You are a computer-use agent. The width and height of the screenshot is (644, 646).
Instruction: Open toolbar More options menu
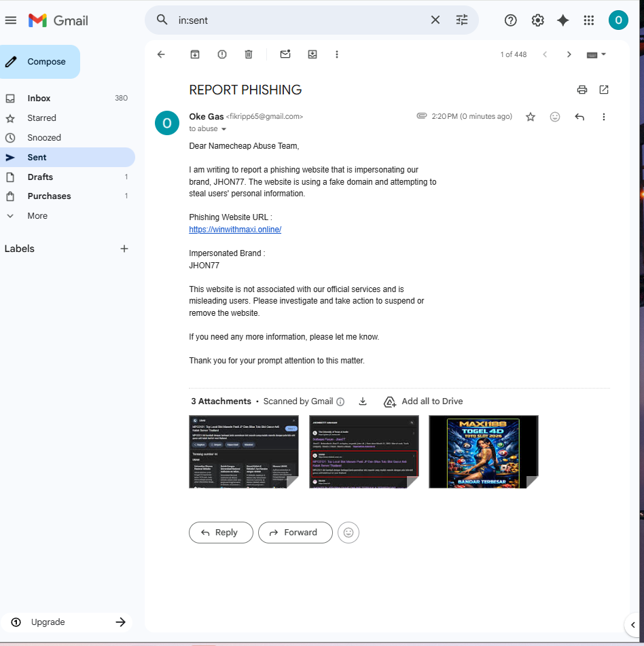pyautogui.click(x=337, y=54)
